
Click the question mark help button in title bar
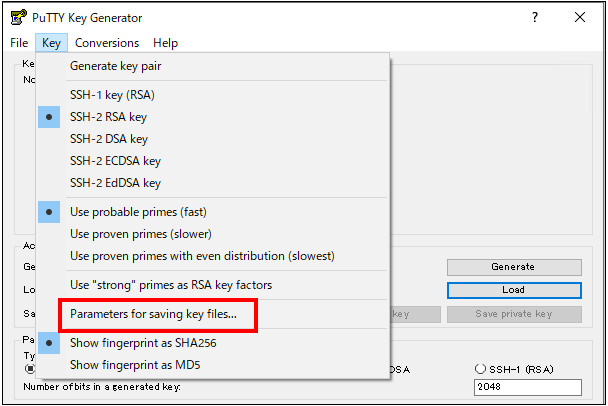point(535,17)
